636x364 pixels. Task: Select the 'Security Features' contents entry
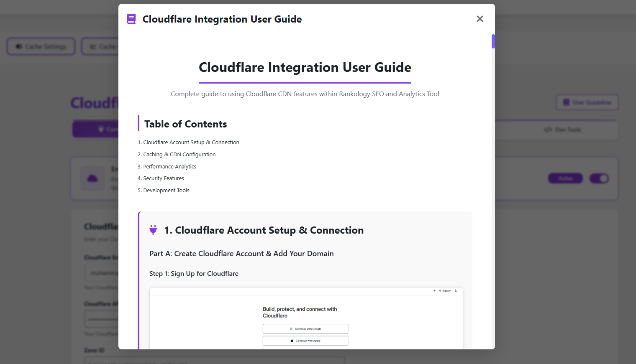pos(164,178)
